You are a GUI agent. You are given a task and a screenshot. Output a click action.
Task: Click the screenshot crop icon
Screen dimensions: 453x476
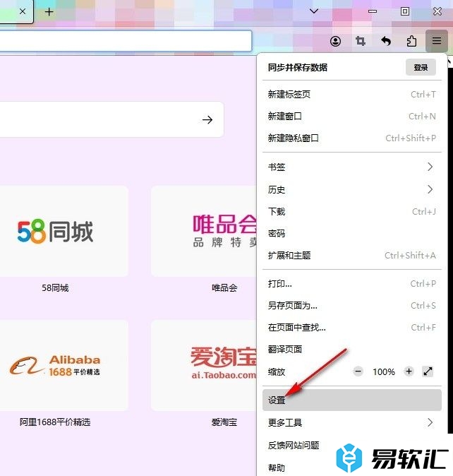pos(361,41)
